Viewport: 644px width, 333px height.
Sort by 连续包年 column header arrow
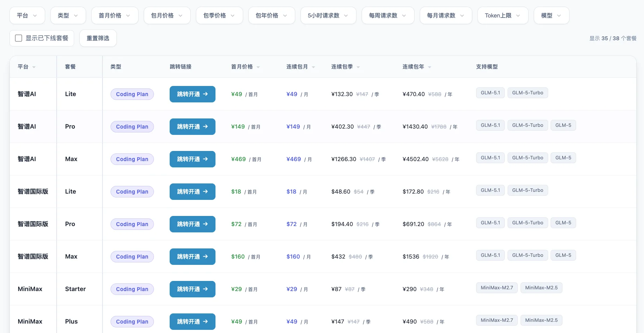(x=430, y=67)
